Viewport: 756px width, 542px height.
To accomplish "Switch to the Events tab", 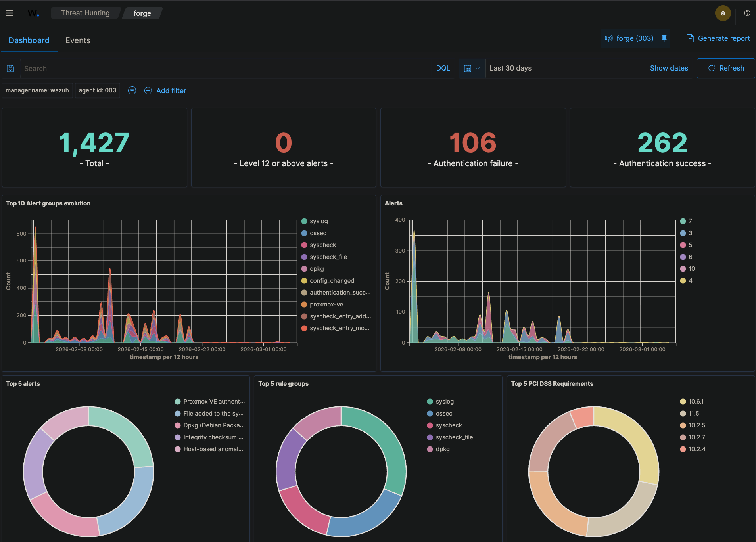I will click(x=78, y=40).
